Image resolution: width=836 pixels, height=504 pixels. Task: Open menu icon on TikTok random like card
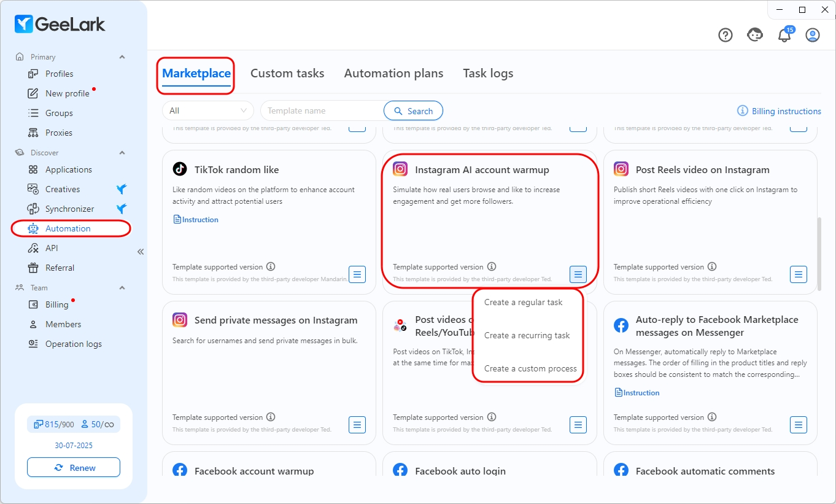tap(357, 274)
